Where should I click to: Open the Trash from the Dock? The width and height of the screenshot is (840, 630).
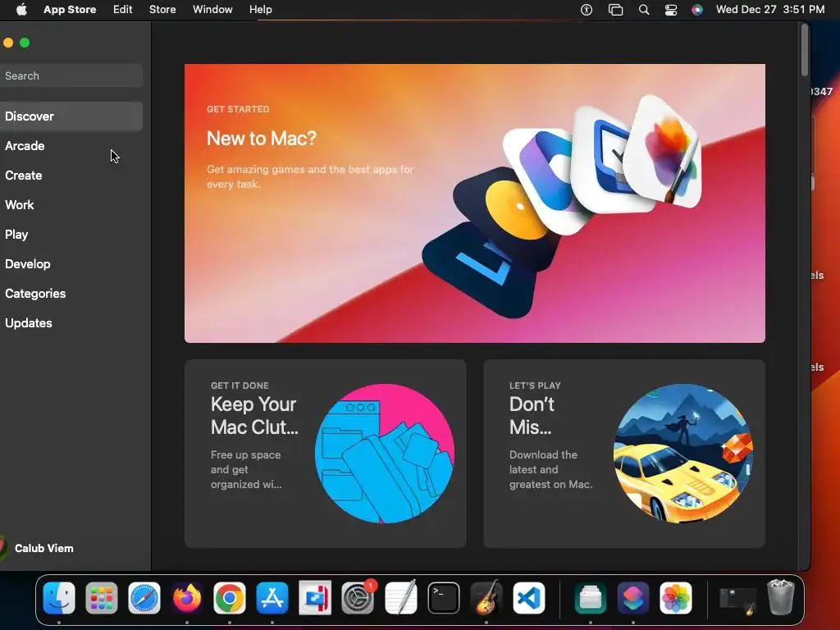click(781, 597)
